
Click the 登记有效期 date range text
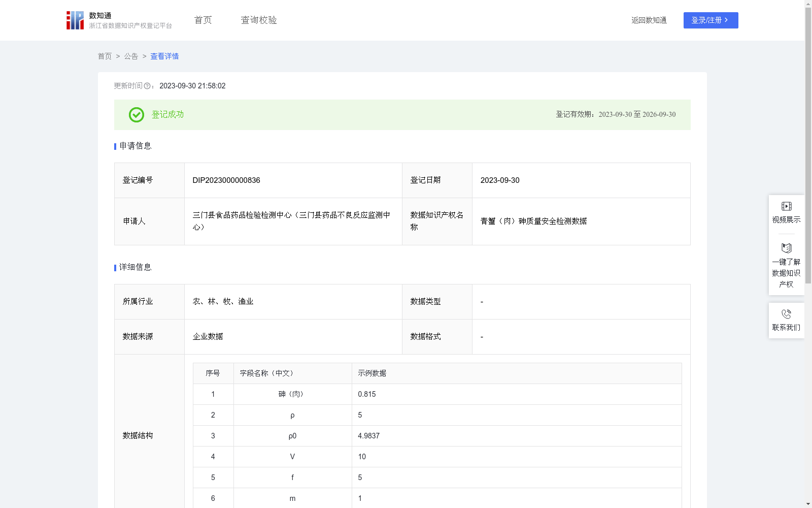click(616, 115)
